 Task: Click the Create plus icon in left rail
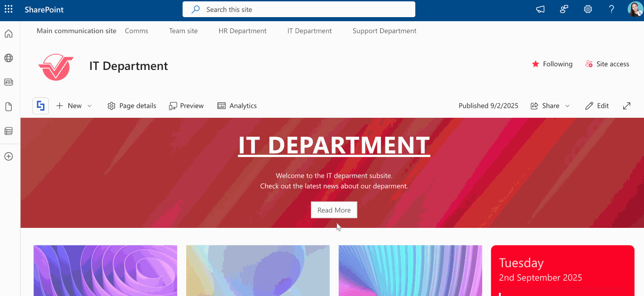point(9,157)
